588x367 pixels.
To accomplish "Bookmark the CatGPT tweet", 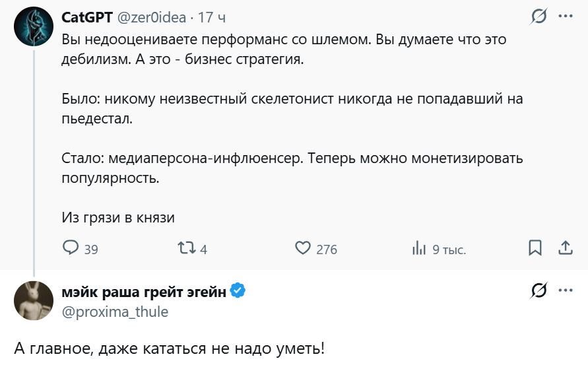I will (535, 248).
